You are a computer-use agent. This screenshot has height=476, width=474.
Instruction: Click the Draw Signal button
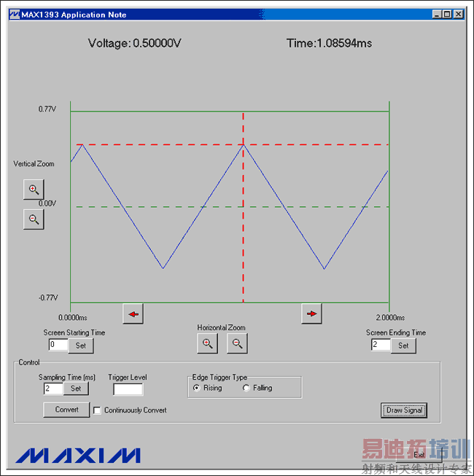pyautogui.click(x=404, y=410)
